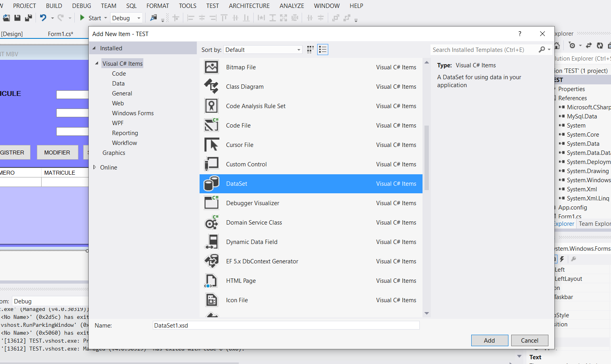Choose the EF 5.x DbContext Generator icon
Image resolution: width=611 pixels, height=364 pixels.
pos(211,261)
